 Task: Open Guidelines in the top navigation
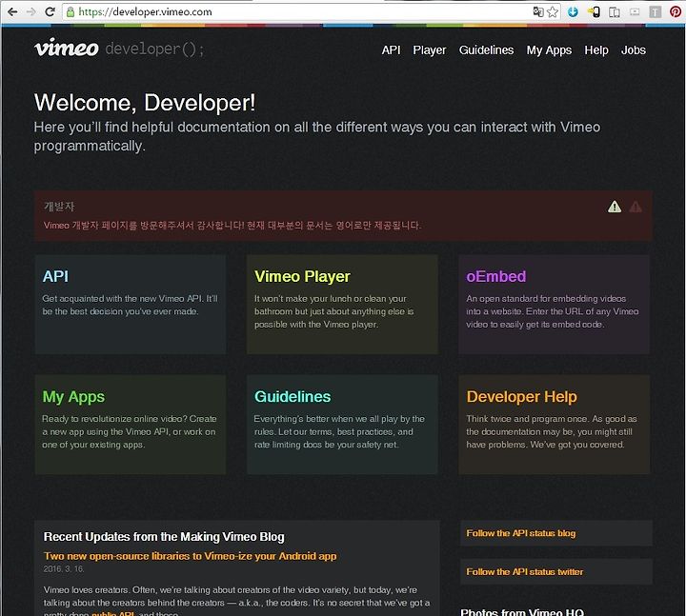tap(486, 50)
